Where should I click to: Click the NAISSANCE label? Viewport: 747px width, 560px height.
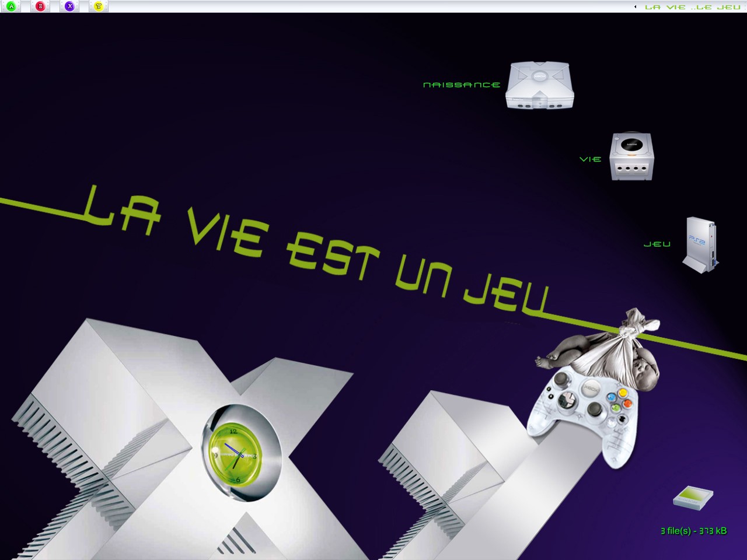(x=462, y=85)
